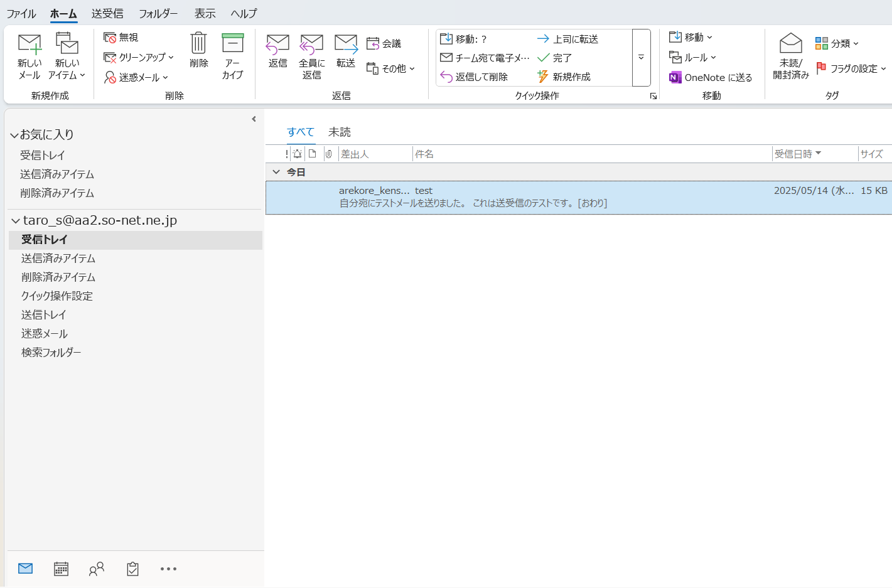Select the 送信済みアイテム folder under taro_s account
Image resolution: width=892 pixels, height=588 pixels.
tap(58, 258)
